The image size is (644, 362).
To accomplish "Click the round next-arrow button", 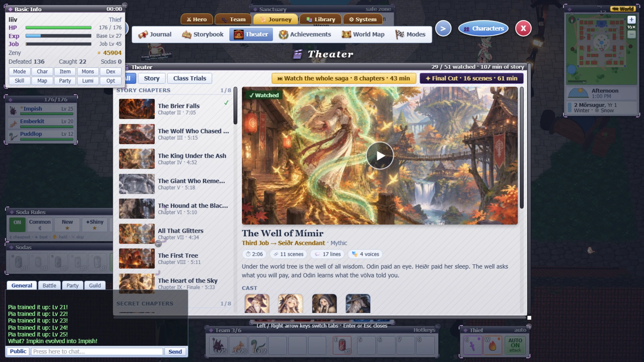I will point(443,29).
